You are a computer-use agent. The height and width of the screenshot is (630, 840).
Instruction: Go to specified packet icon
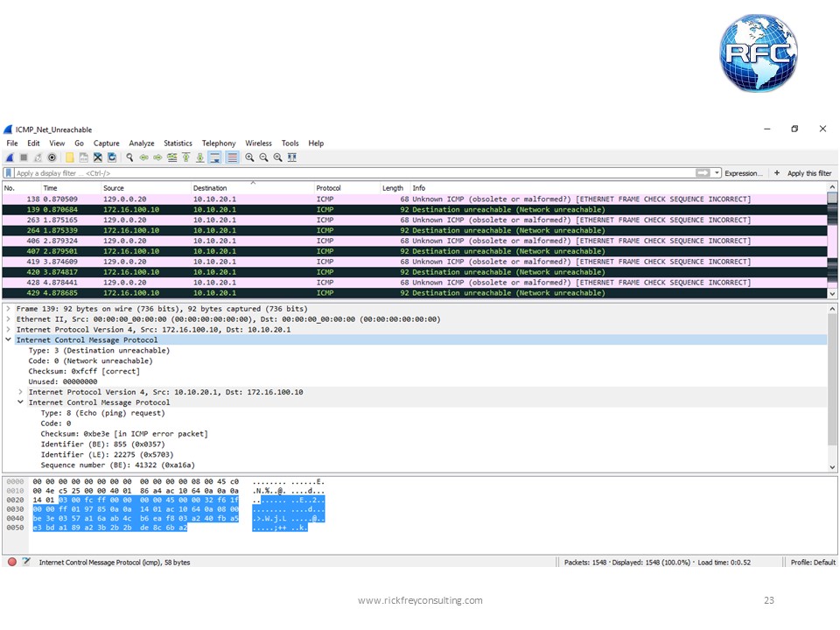172,157
